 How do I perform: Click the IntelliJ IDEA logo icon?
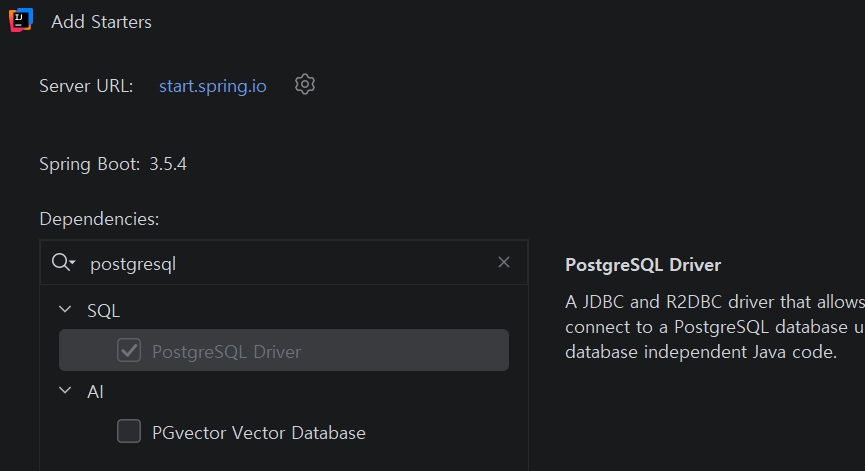pos(21,20)
